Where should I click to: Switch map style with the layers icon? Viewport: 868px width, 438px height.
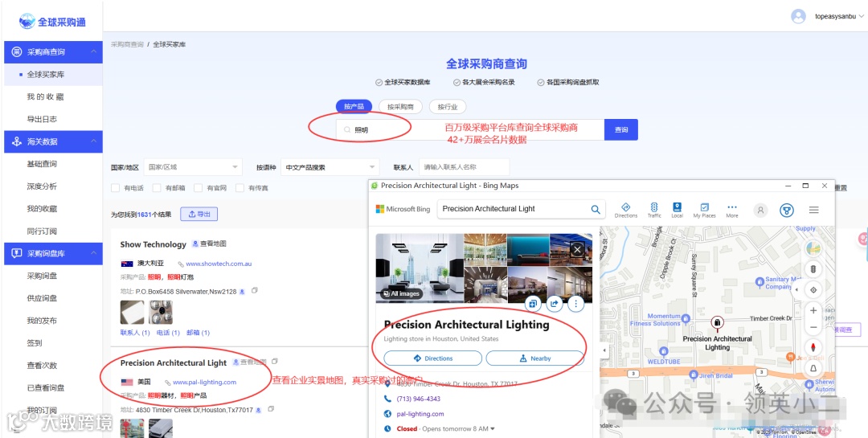pyautogui.click(x=813, y=248)
